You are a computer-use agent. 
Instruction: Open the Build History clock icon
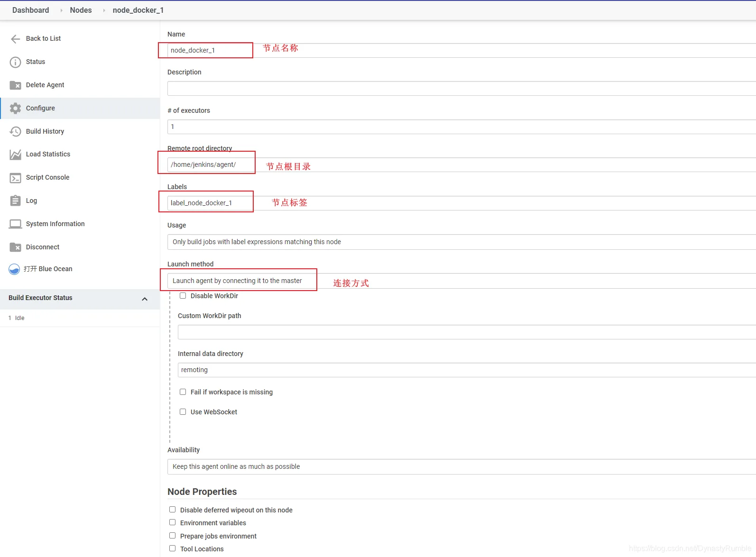15,131
